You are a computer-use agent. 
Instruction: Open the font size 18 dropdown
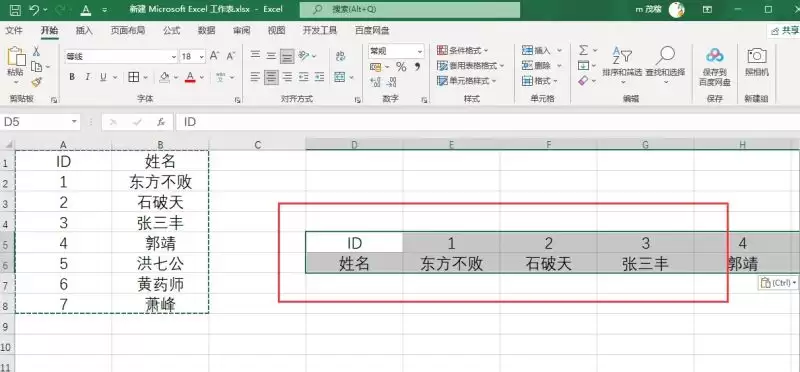pyautogui.click(x=202, y=57)
